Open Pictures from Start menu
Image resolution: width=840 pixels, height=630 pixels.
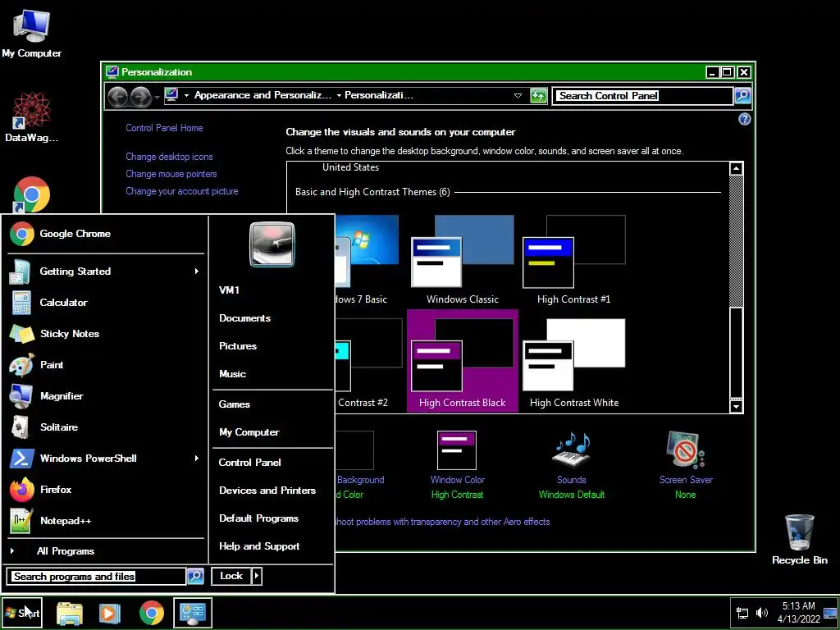[x=237, y=346]
